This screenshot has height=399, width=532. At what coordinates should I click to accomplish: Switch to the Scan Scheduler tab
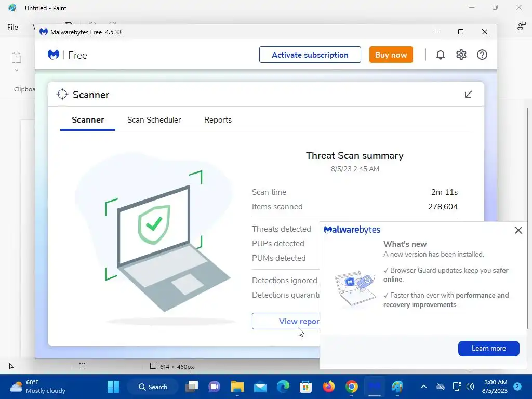(154, 120)
